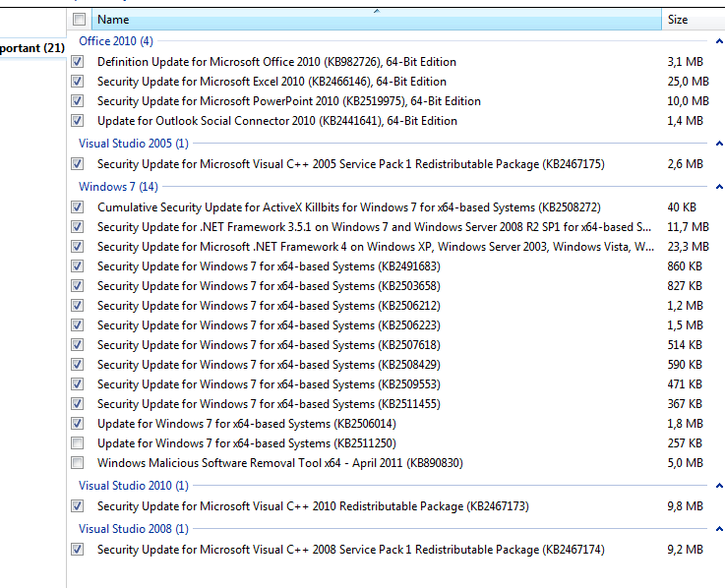Select the KB2506223 security update name

(x=269, y=324)
